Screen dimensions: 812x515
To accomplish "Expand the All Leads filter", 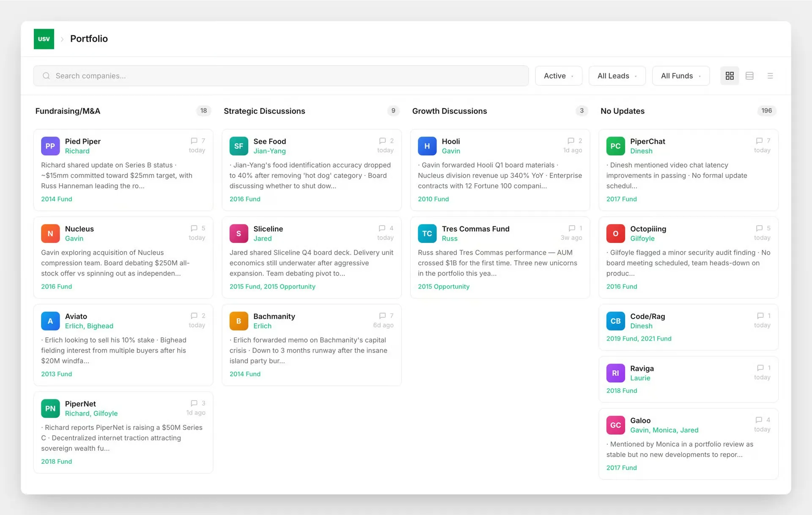I will click(x=617, y=76).
